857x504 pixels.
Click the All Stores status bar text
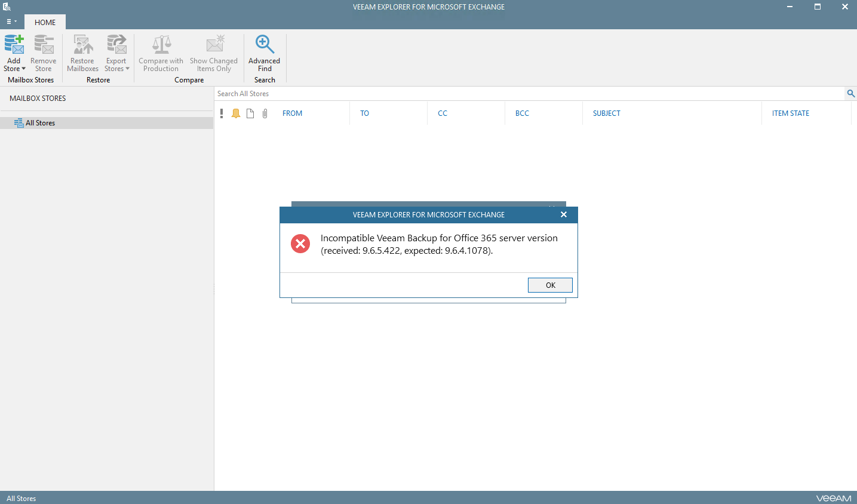(21, 499)
